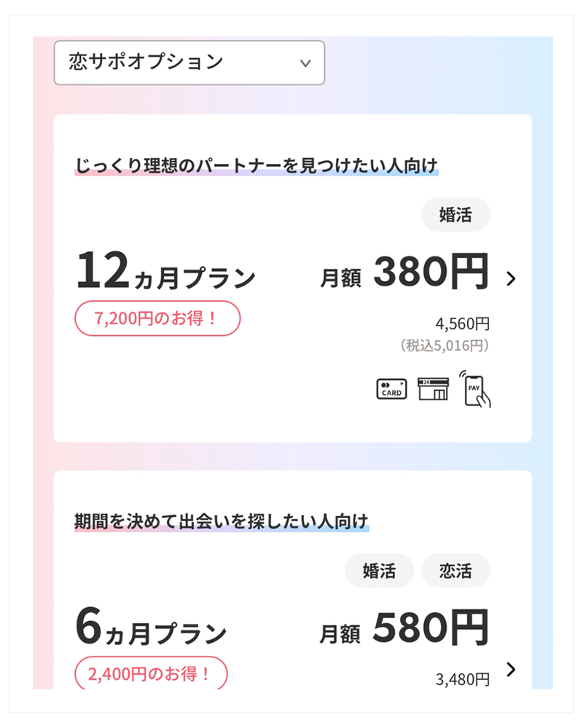Open the 12ヵ月プラン via its right chevron

pyautogui.click(x=511, y=278)
